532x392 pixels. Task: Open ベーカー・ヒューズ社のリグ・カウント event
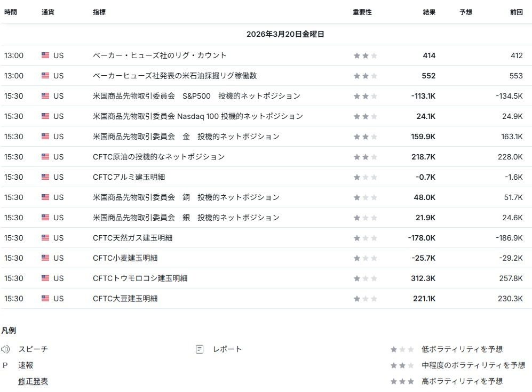[x=160, y=55]
